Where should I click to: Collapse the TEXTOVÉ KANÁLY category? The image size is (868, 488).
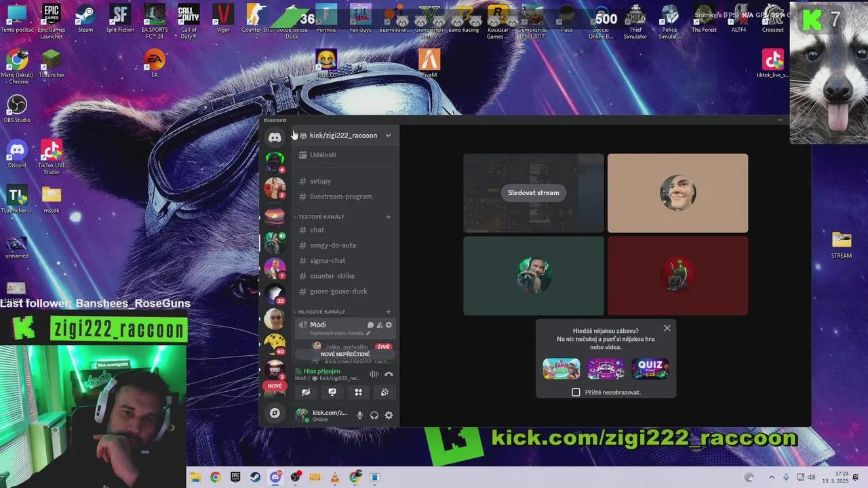(x=321, y=217)
